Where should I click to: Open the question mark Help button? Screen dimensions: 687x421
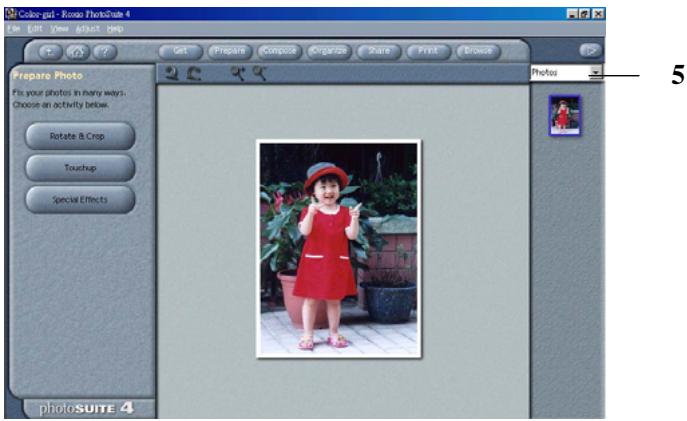(105, 52)
